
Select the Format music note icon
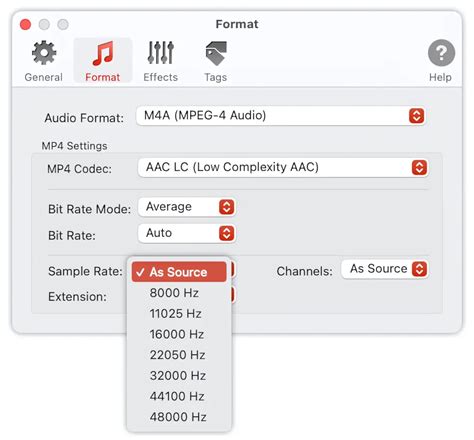pos(103,53)
